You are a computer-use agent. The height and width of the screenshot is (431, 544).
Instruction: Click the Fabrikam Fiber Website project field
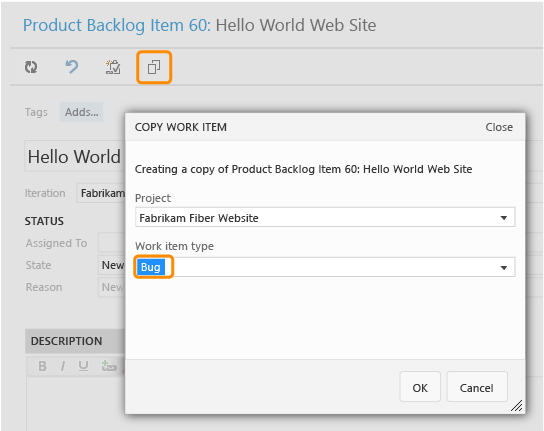tap(325, 218)
